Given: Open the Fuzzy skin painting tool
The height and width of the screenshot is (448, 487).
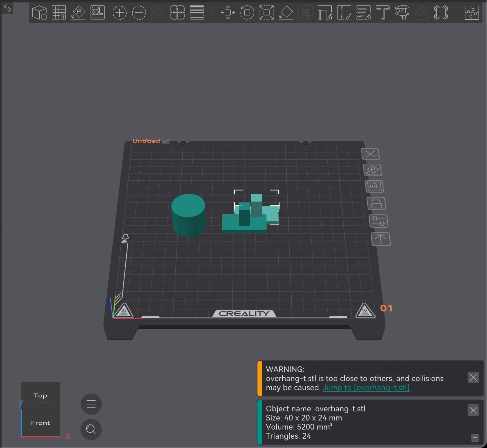Looking at the screenshot, I should pyautogui.click(x=363, y=13).
